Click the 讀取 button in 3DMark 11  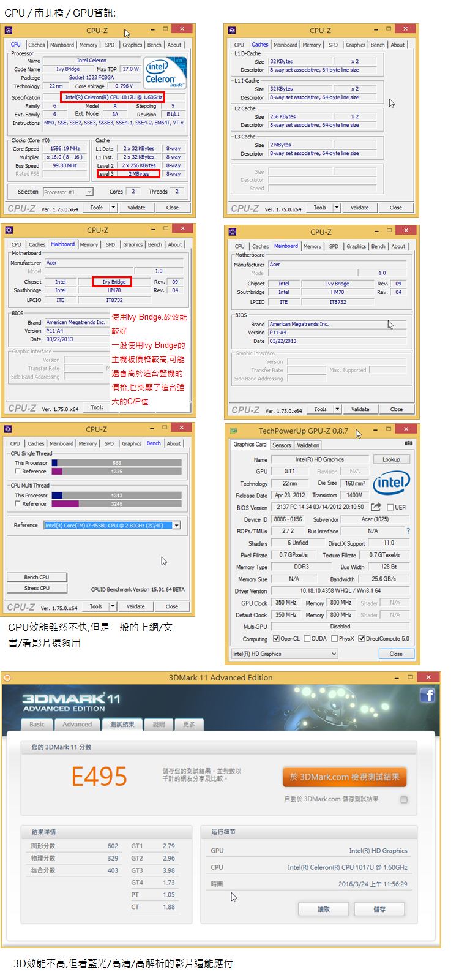pyautogui.click(x=324, y=909)
